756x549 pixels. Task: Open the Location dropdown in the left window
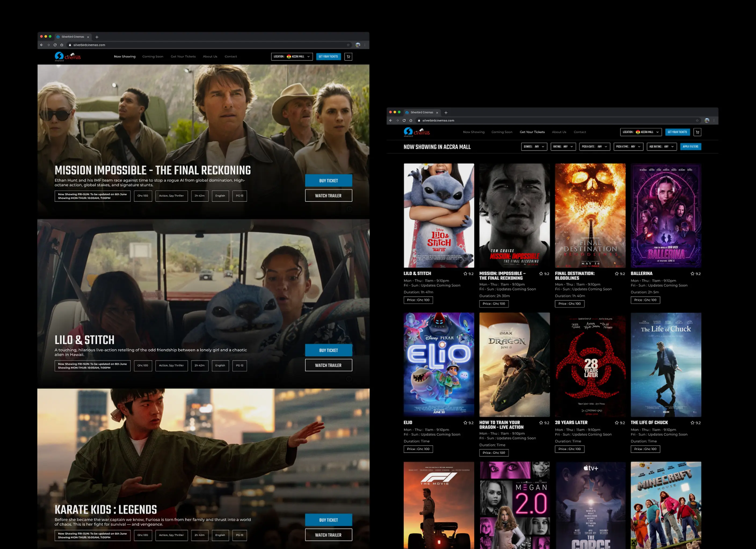(x=292, y=57)
